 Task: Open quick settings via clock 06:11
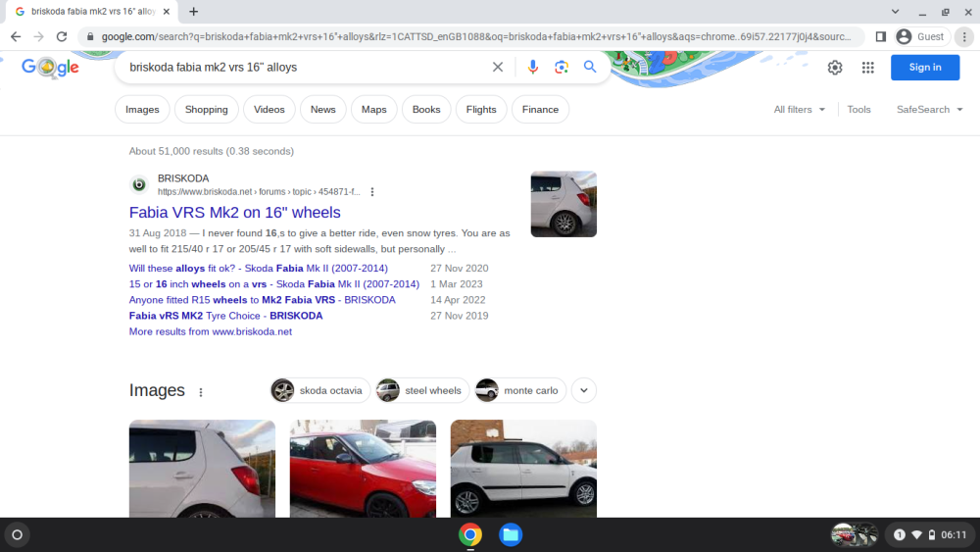(954, 535)
